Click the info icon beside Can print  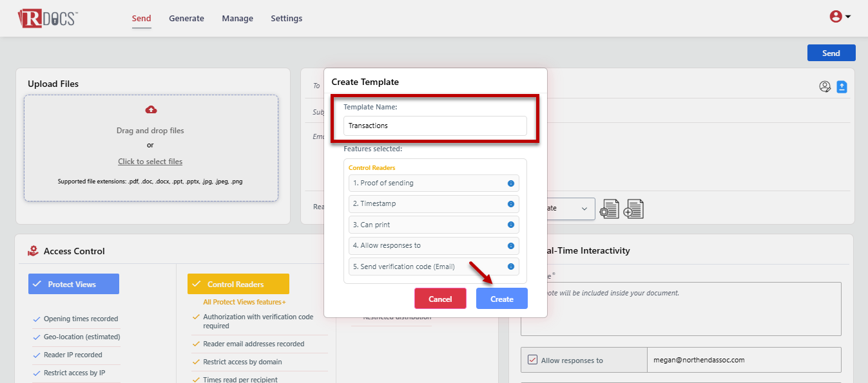coord(510,225)
